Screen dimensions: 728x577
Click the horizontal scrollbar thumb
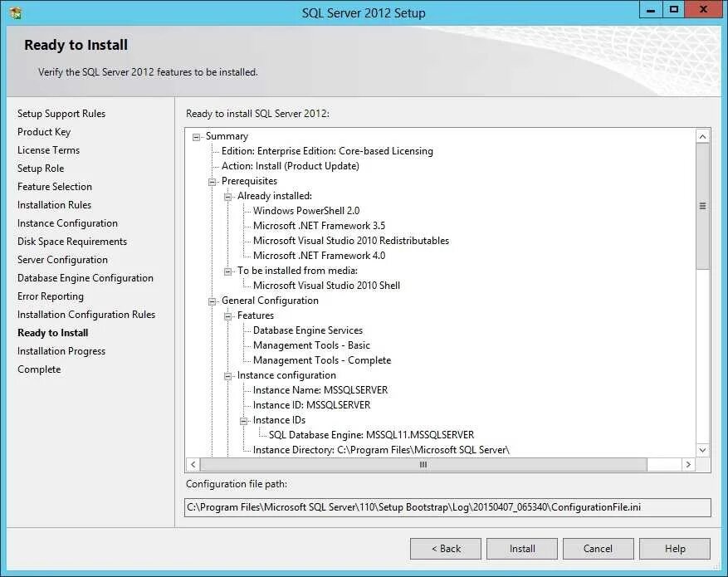[x=423, y=464]
